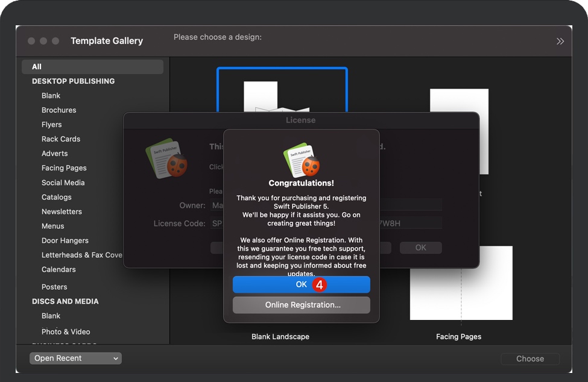Viewport: 588px width, 382px height.
Task: Click the close window button of Template Gallery
Action: (x=31, y=41)
